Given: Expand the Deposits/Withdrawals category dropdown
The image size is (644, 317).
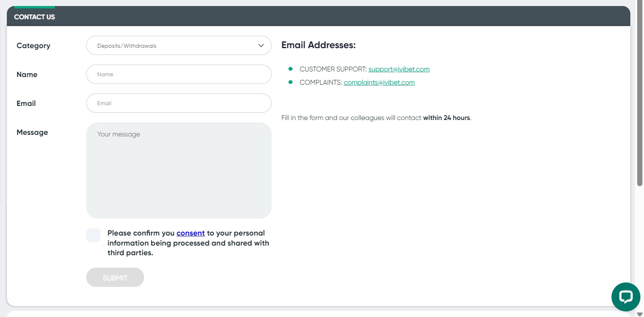Looking at the screenshot, I should 179,46.
